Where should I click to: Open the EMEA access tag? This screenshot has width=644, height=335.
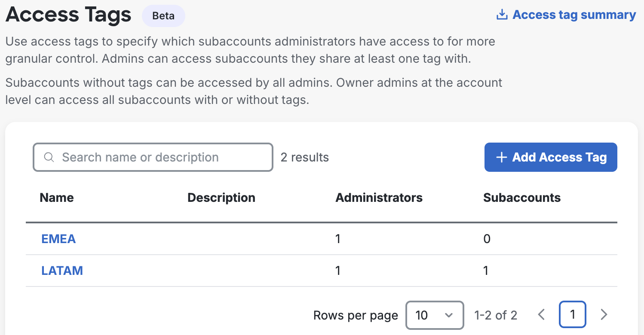58,239
